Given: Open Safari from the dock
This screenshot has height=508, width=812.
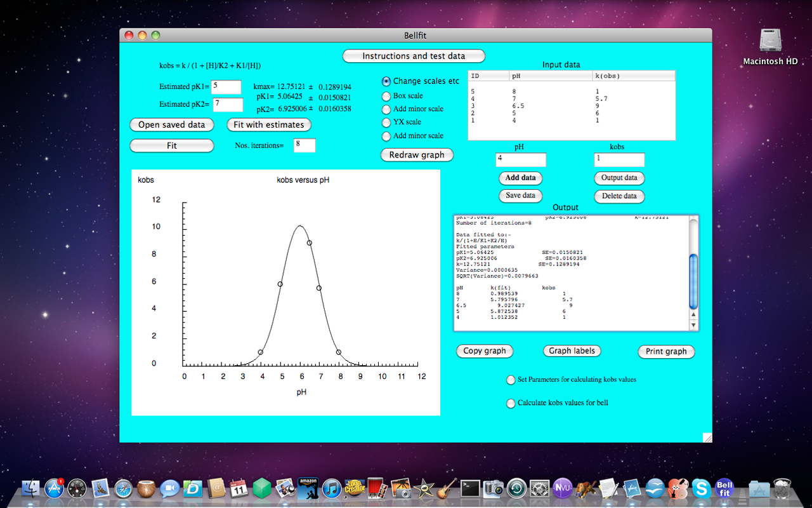Looking at the screenshot, I should click(122, 488).
